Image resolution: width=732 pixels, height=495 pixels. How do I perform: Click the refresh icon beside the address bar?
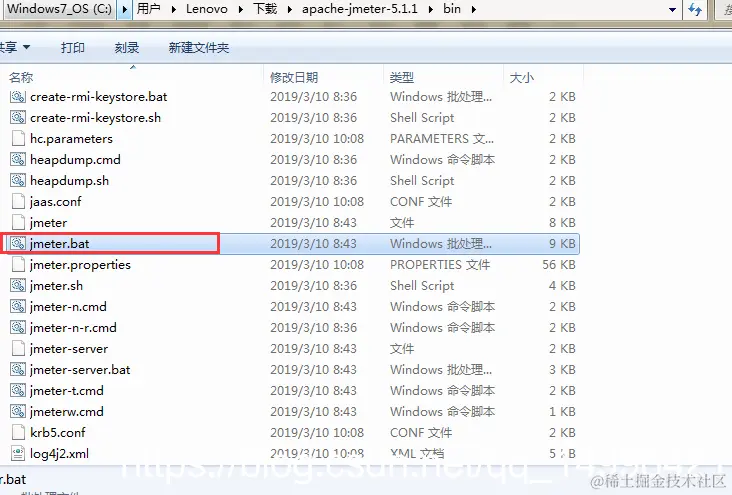point(695,9)
